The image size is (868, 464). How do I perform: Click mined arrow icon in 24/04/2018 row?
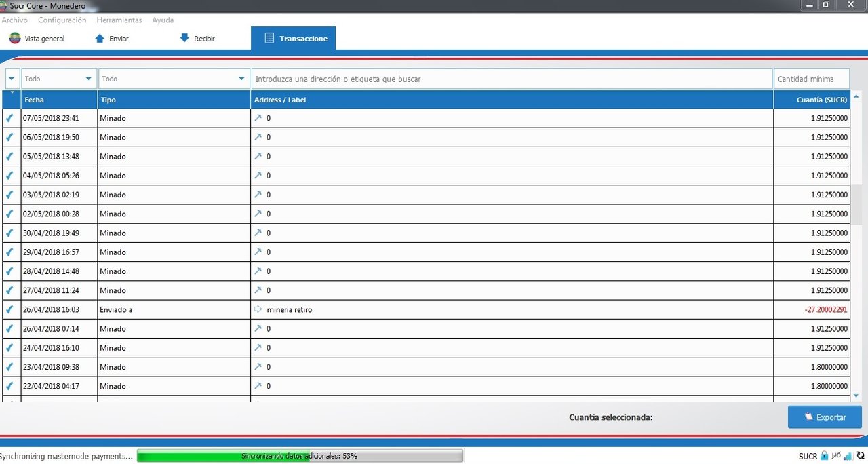coord(258,347)
